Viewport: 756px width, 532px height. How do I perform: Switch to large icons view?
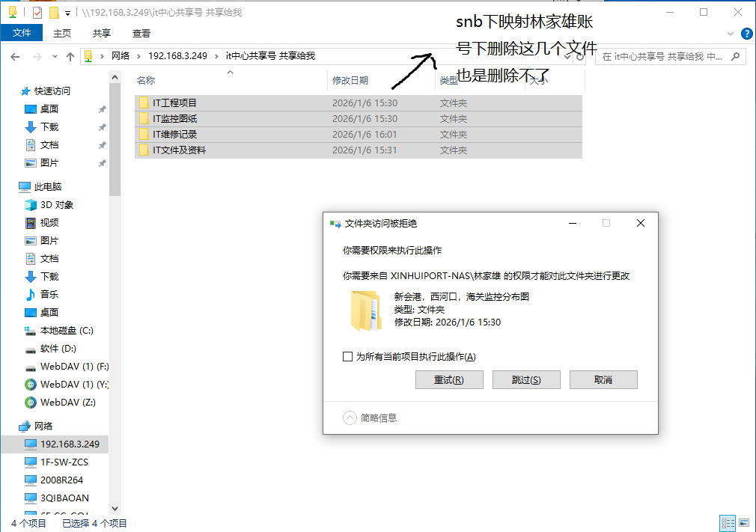[744, 523]
